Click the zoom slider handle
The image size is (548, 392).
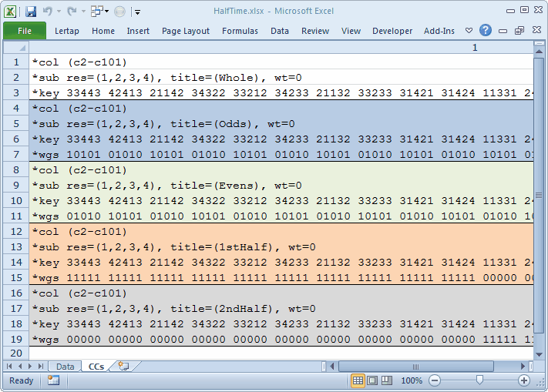[479, 380]
